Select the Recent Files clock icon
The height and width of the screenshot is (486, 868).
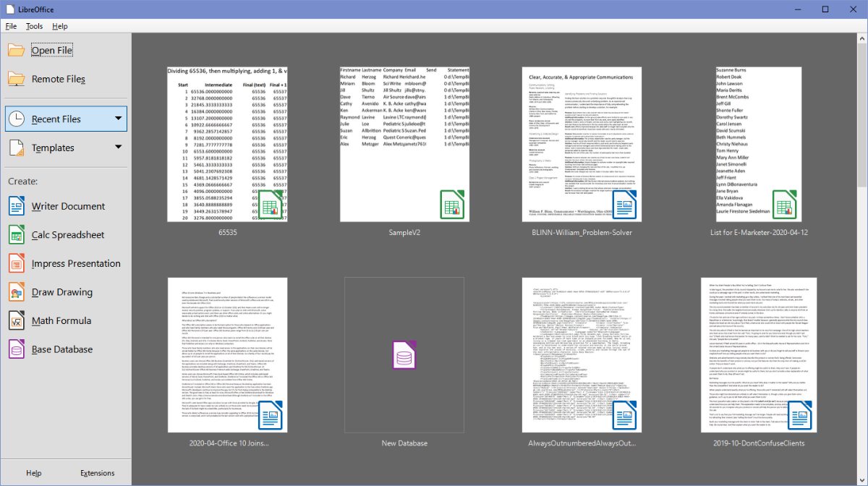coord(17,119)
